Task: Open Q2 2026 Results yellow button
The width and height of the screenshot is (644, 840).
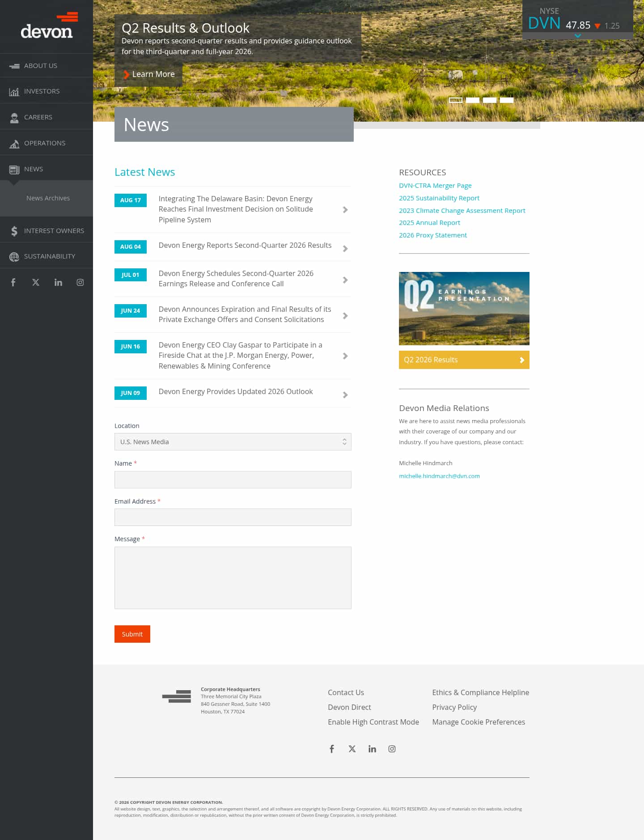Action: coord(464,360)
